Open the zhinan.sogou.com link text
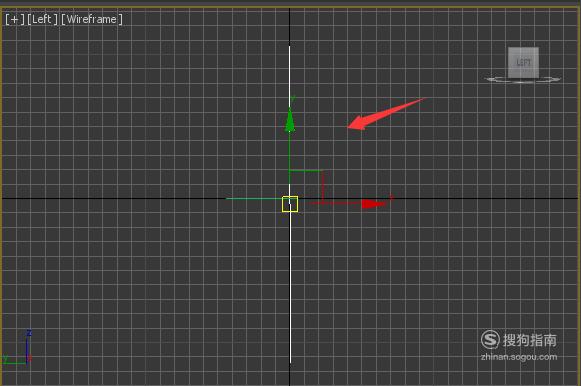This screenshot has height=386, width=581. tap(519, 357)
